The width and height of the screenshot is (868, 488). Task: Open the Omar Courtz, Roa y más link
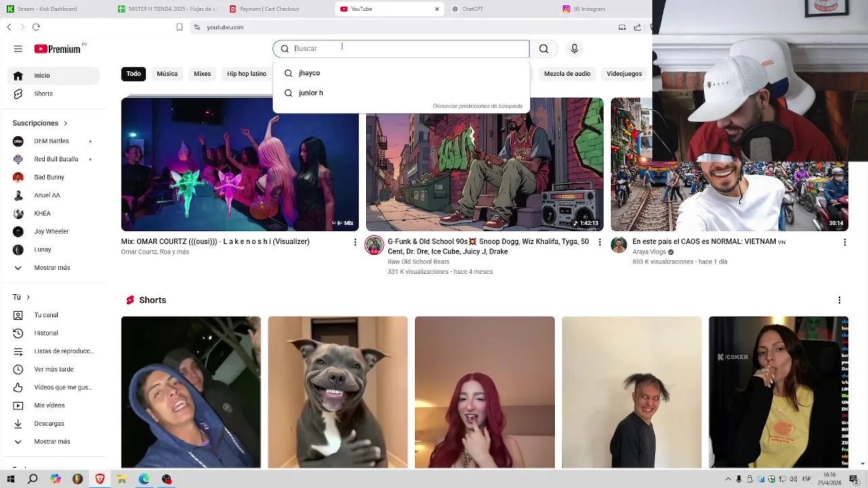155,252
